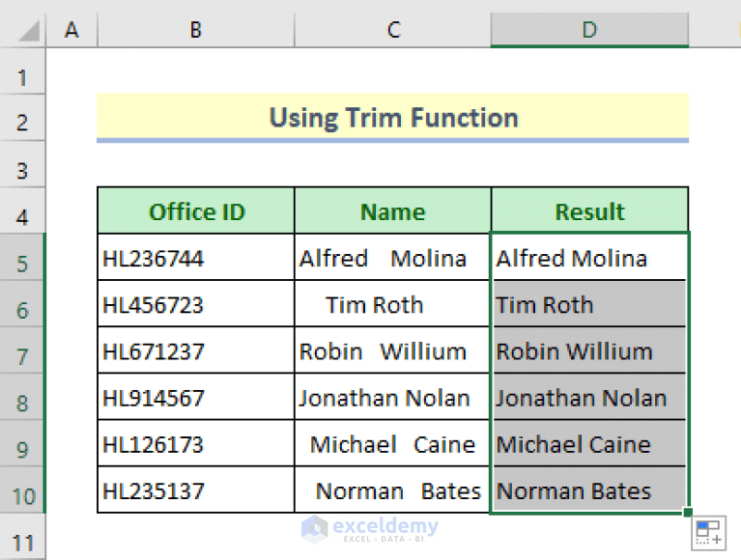Click Result cell 'Michael Caine' in column D
741x560 pixels.
[x=589, y=443]
